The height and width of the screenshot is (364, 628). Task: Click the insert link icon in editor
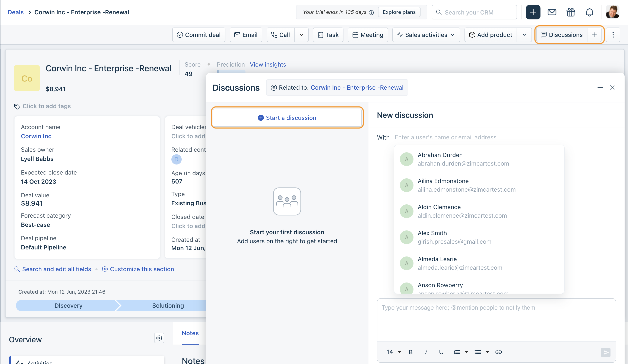point(498,352)
